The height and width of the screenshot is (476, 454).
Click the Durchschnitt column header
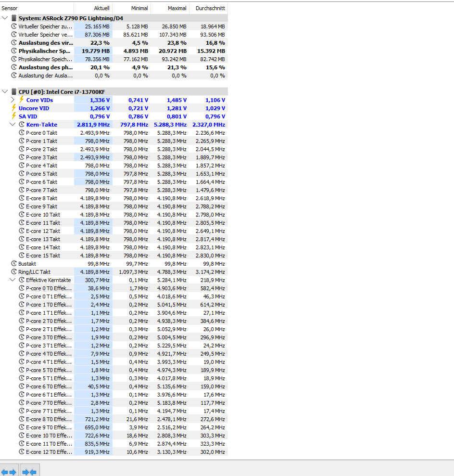point(209,8)
